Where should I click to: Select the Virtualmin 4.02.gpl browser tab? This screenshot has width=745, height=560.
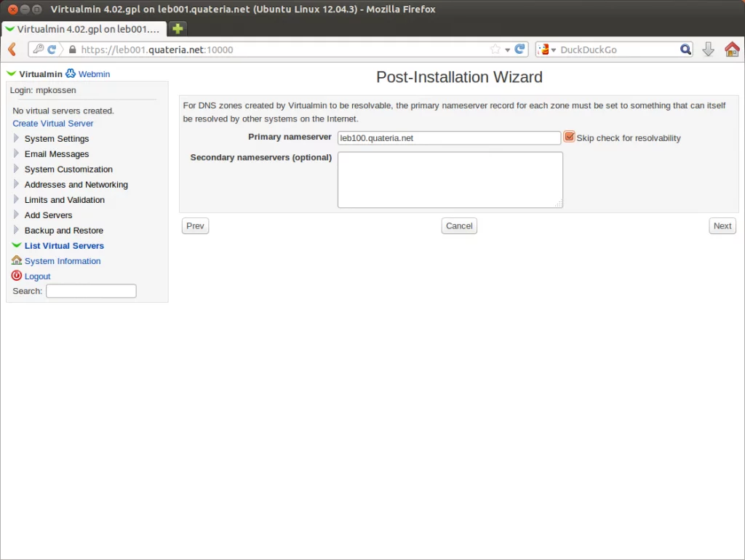[x=84, y=29]
